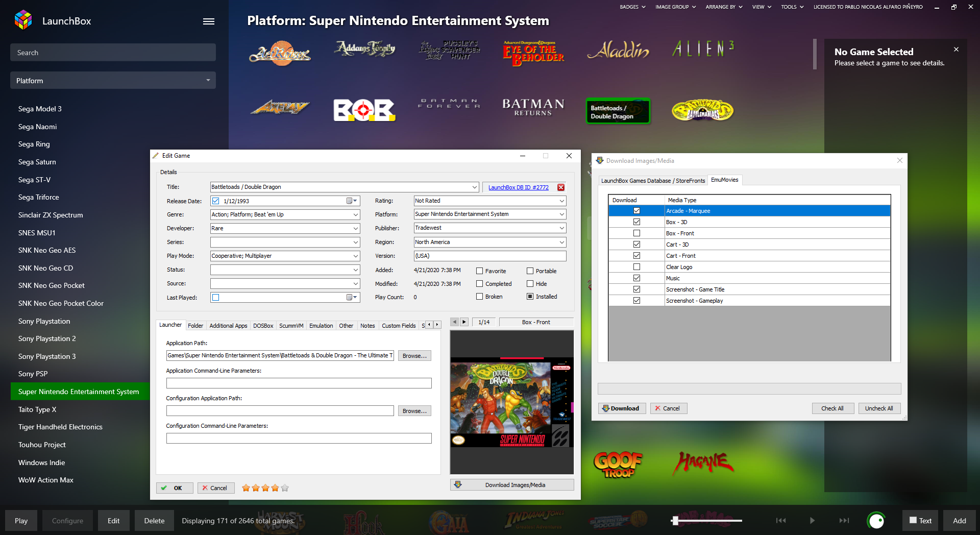Click the green circular toggle in bottom bar
Image resolution: width=980 pixels, height=535 pixels.
pos(876,521)
